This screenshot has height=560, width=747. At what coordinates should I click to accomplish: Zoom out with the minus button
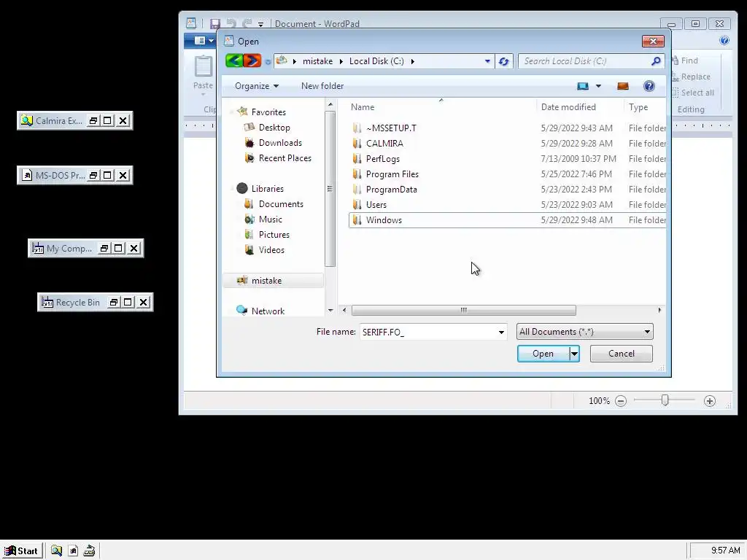(620, 401)
